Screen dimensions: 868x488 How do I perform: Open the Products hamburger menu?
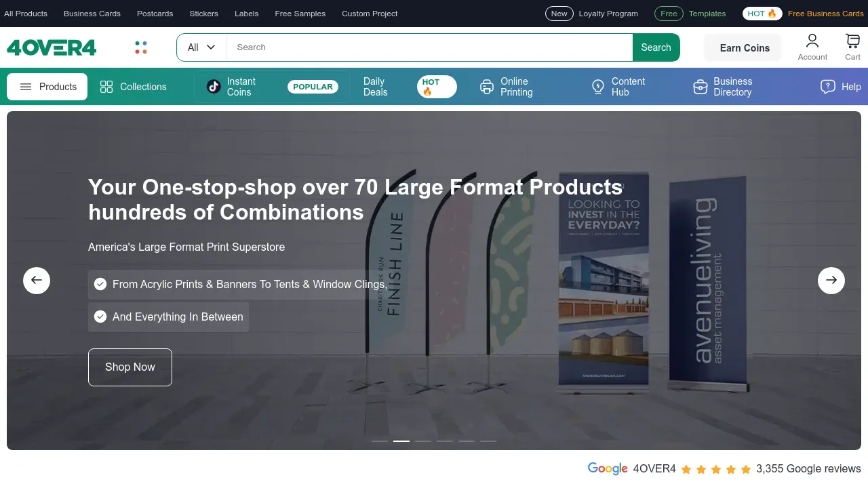(x=47, y=87)
